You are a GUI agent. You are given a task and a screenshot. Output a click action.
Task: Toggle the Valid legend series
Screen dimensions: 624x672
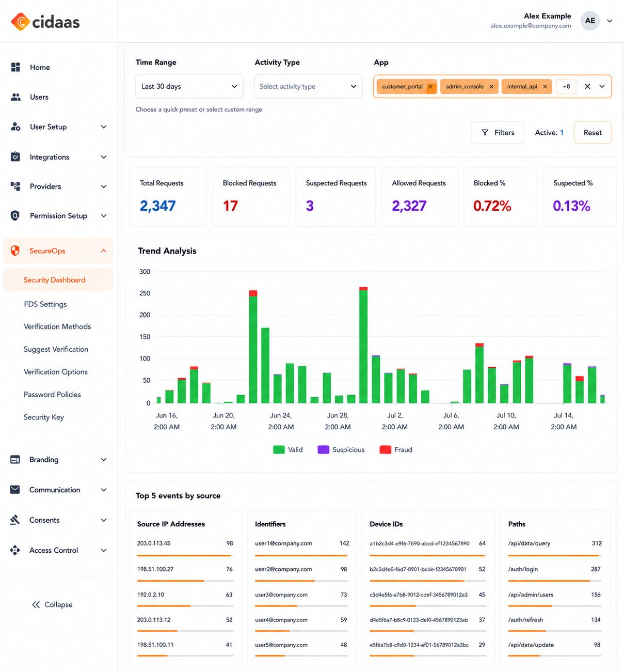[288, 449]
